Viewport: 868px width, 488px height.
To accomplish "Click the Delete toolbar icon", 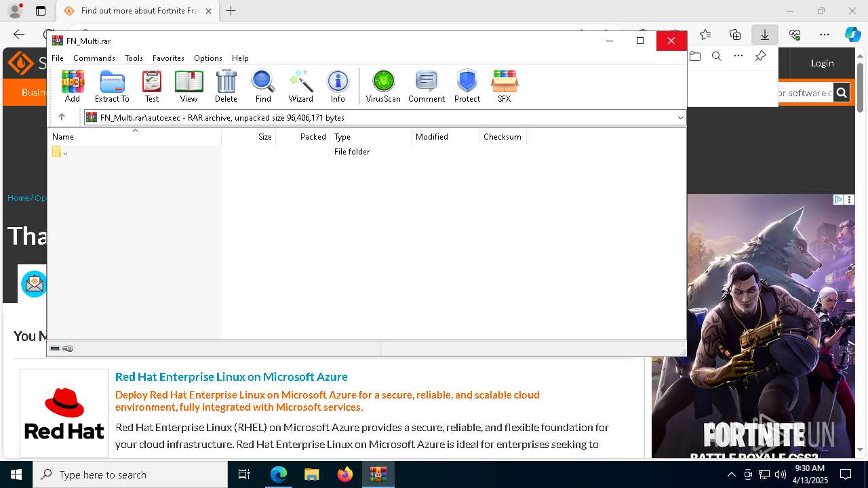I will (x=226, y=86).
